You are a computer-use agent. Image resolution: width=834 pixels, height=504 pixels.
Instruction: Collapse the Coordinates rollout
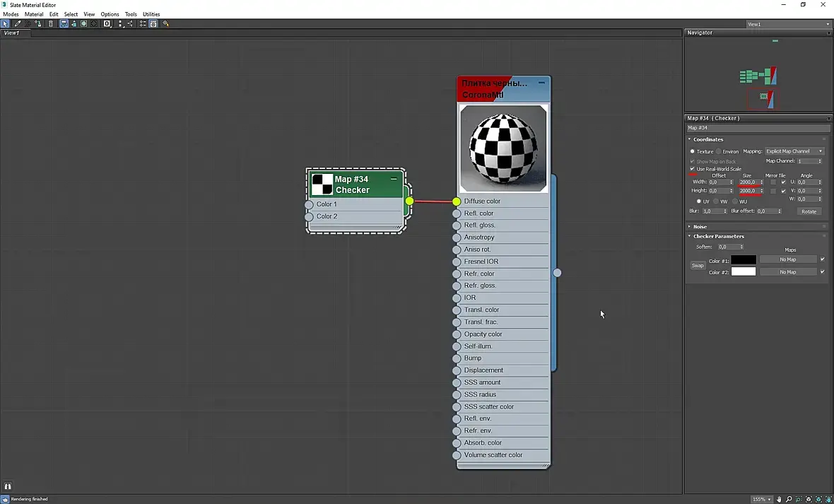(690, 139)
